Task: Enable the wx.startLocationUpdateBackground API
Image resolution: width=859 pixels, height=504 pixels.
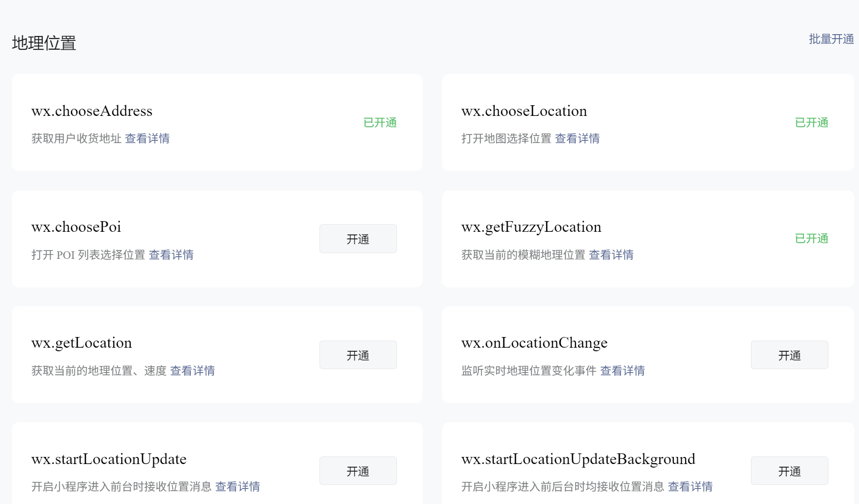Action: coord(789,471)
